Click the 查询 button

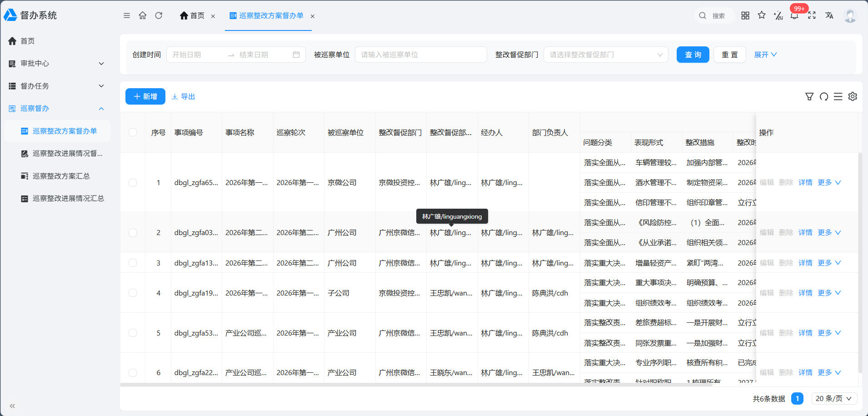693,55
